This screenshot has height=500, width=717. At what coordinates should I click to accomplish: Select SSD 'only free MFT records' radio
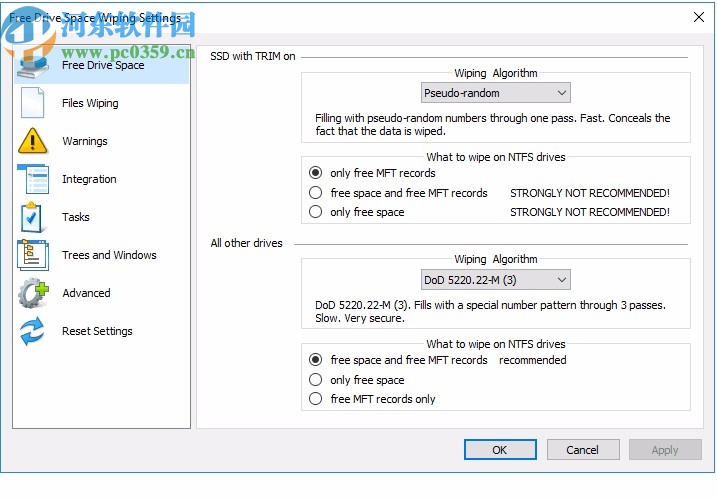pyautogui.click(x=316, y=173)
